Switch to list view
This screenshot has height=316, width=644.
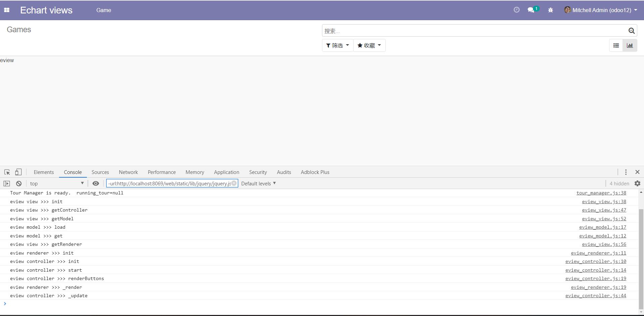tap(616, 45)
